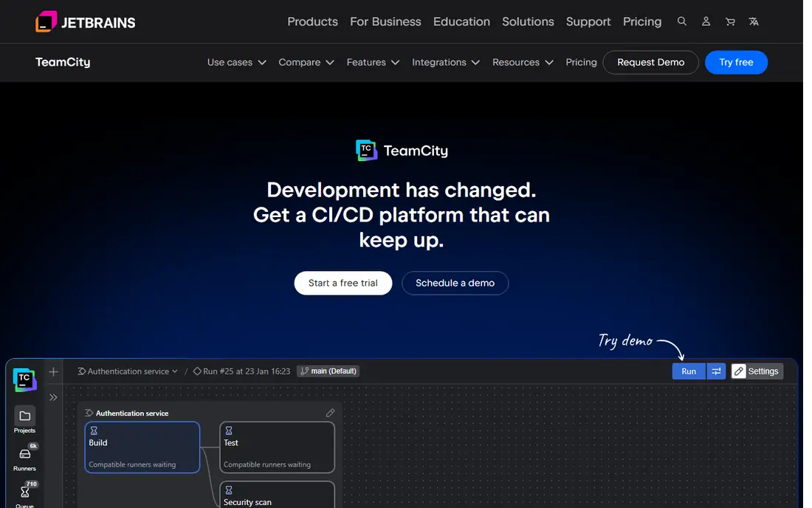Select the Security scan step card
Screen dimensions: 812x508
coord(277,495)
